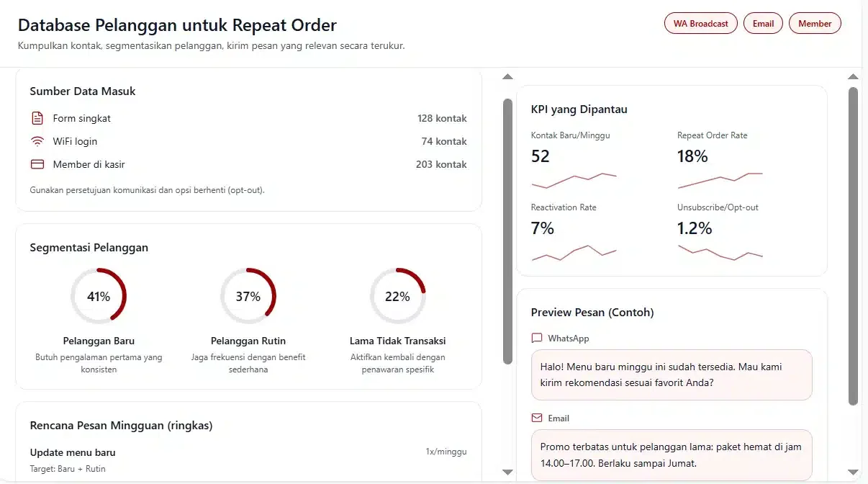Click the Email envelope icon
Image resolution: width=868 pixels, height=484 pixels.
tap(537, 418)
